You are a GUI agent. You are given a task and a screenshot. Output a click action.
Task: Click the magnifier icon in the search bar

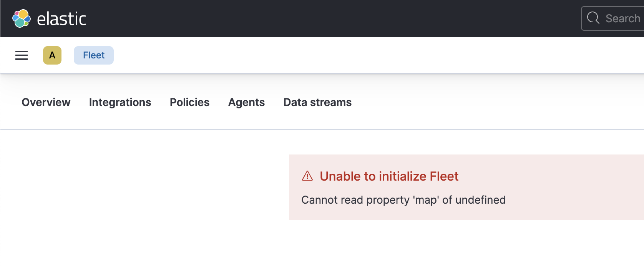pyautogui.click(x=593, y=18)
